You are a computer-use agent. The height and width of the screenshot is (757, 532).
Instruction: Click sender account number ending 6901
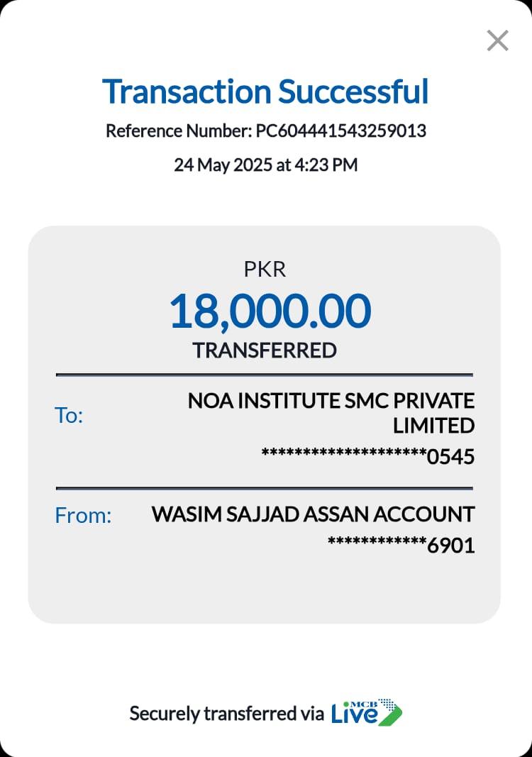(401, 546)
